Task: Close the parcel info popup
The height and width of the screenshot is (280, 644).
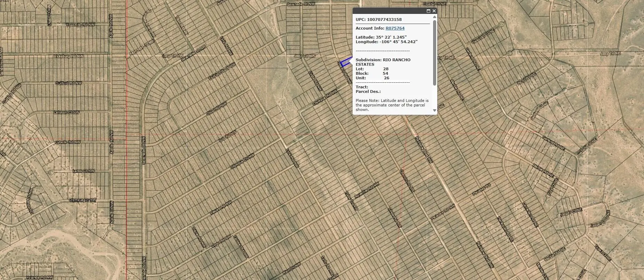Action: coord(434,11)
